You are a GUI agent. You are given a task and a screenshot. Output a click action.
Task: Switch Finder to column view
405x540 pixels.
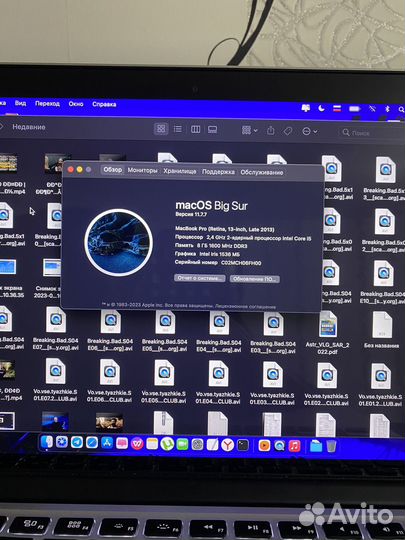(x=195, y=129)
